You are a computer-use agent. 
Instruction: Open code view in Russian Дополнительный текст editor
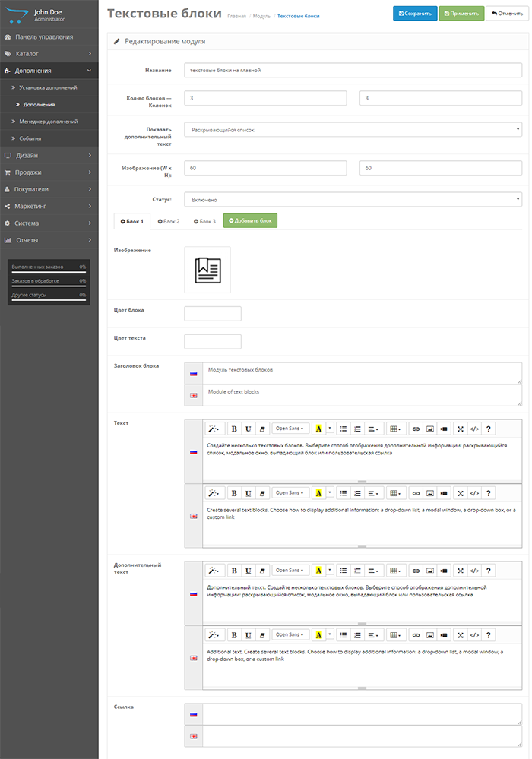click(474, 570)
